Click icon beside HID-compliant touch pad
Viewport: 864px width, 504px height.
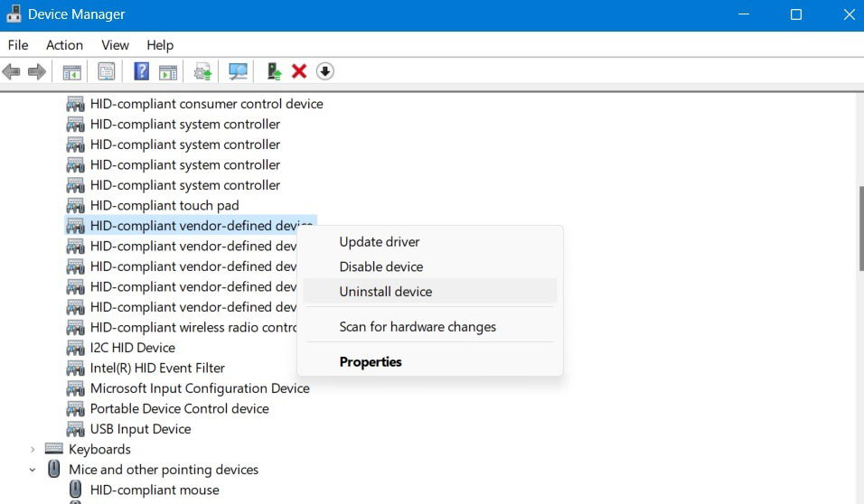[76, 205]
